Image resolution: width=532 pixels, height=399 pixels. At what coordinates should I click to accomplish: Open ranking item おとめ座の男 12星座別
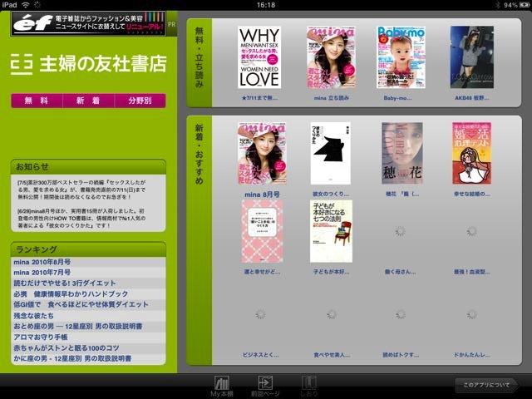tap(88, 327)
